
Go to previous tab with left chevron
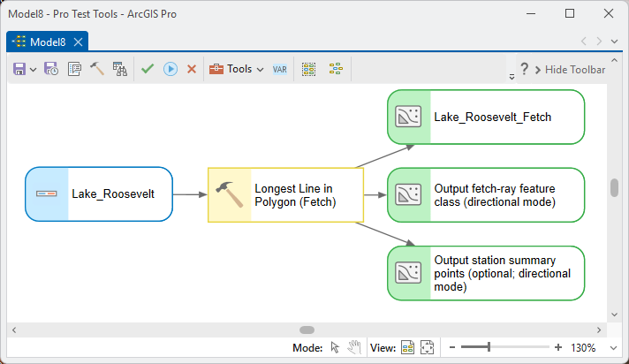point(584,42)
